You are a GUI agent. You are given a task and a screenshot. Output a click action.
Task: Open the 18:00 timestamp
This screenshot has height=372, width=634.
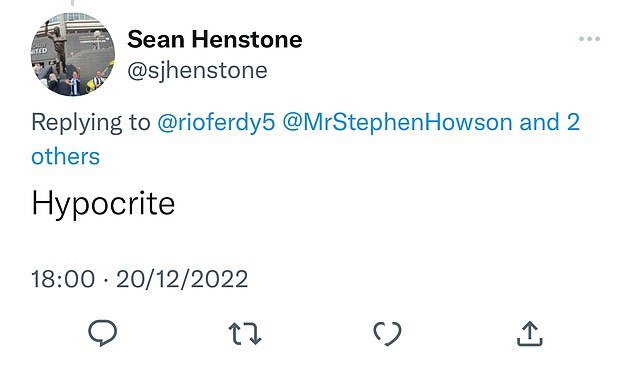point(63,279)
